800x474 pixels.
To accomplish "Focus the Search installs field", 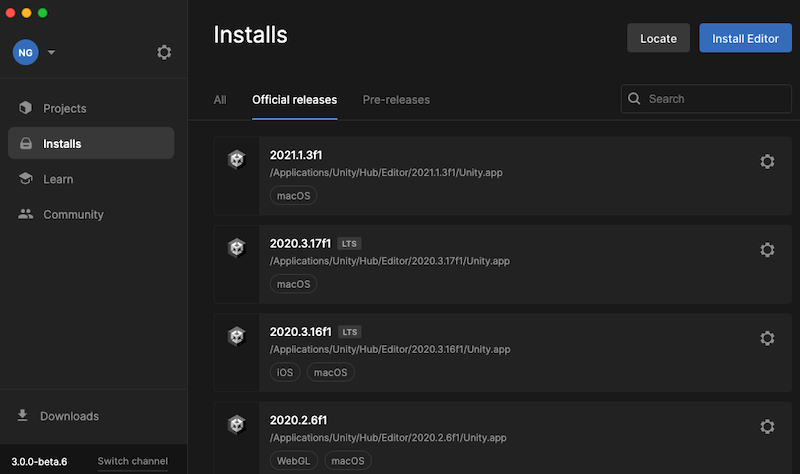I will click(x=706, y=98).
